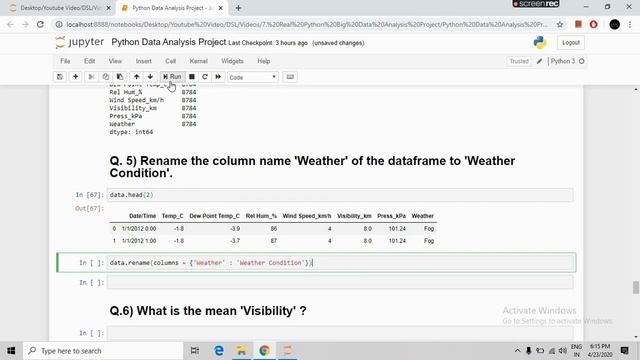
Task: Open the command palette keyboard icon
Action: 290,77
